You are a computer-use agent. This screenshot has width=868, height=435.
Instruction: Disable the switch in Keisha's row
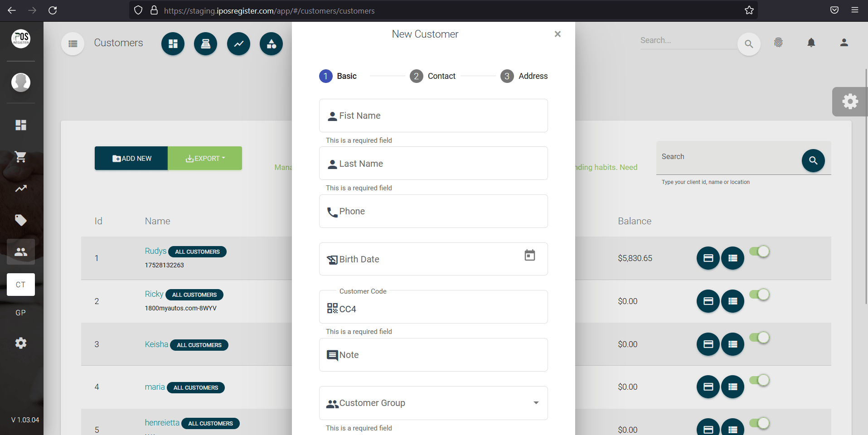(760, 338)
